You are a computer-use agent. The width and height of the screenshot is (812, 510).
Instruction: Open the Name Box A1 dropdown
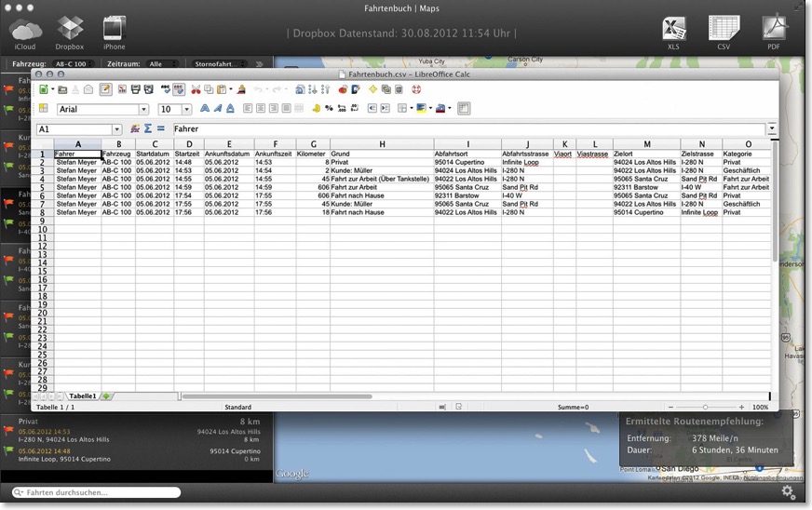(116, 129)
